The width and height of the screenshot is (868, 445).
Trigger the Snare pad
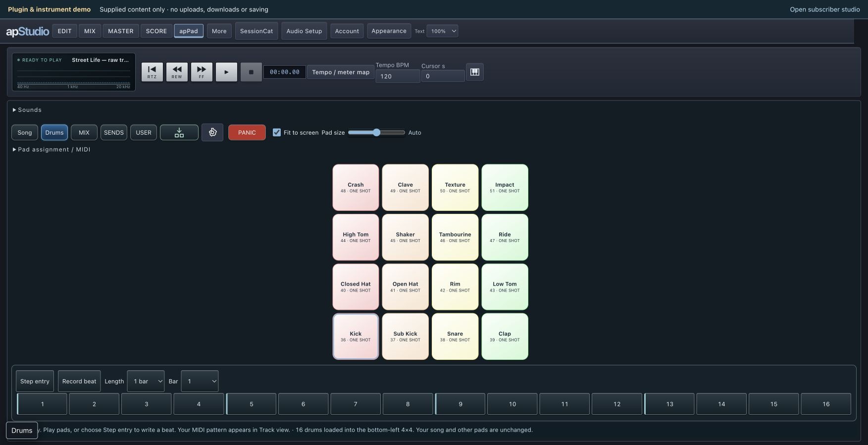(x=455, y=337)
